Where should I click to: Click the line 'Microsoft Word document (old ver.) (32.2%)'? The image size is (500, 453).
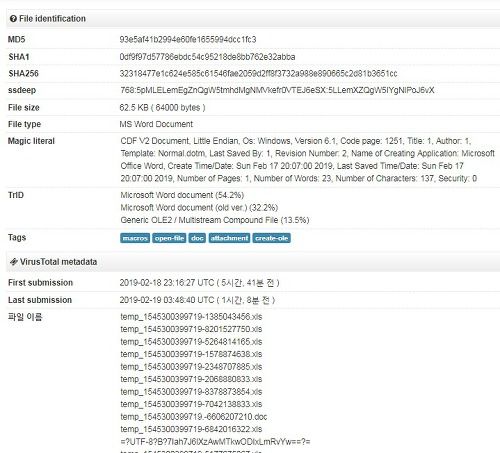tap(199, 207)
